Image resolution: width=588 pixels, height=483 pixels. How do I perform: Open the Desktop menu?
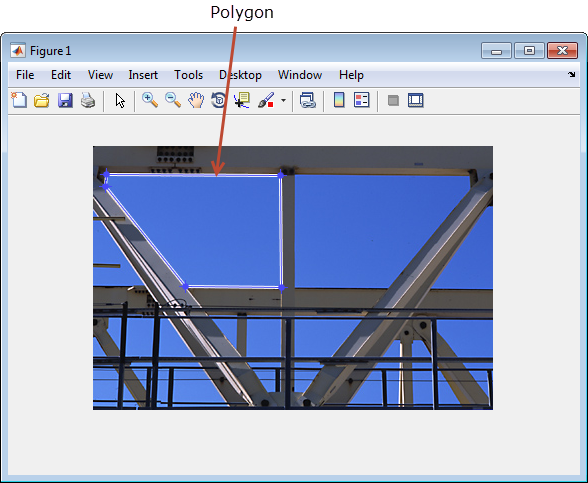[240, 75]
